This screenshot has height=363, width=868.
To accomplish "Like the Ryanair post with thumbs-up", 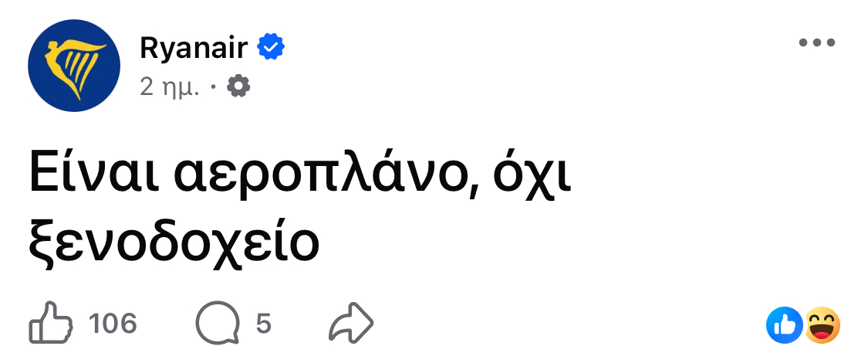I will pos(51,324).
